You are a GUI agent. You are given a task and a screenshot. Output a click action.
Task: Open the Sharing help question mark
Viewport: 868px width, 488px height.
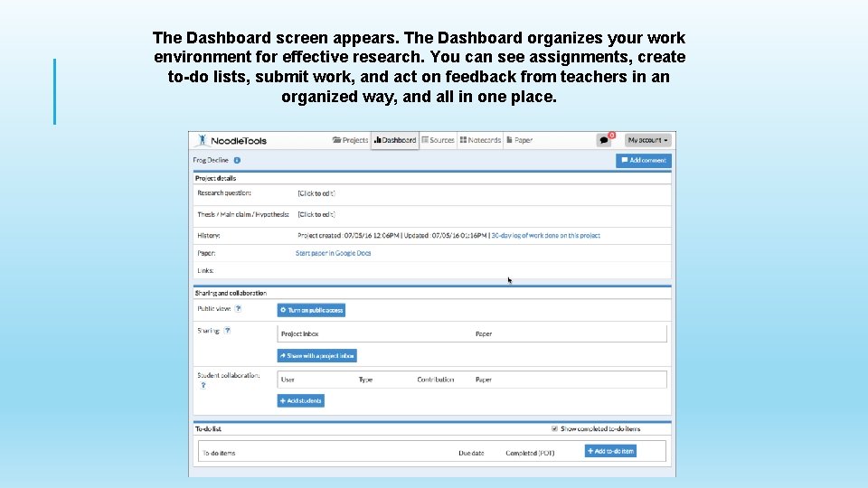pyautogui.click(x=227, y=331)
